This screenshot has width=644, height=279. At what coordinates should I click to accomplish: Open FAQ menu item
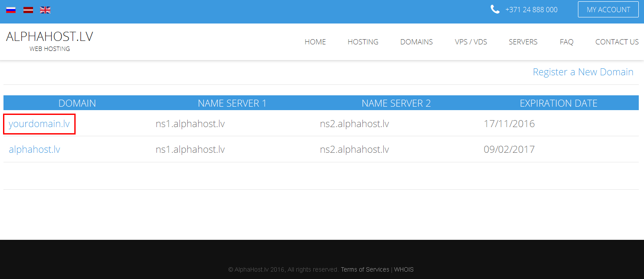tap(567, 42)
